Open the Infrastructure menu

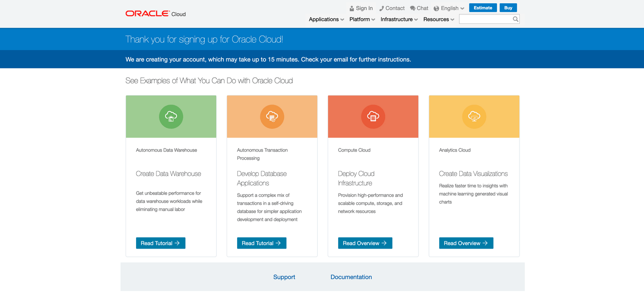[x=399, y=19]
